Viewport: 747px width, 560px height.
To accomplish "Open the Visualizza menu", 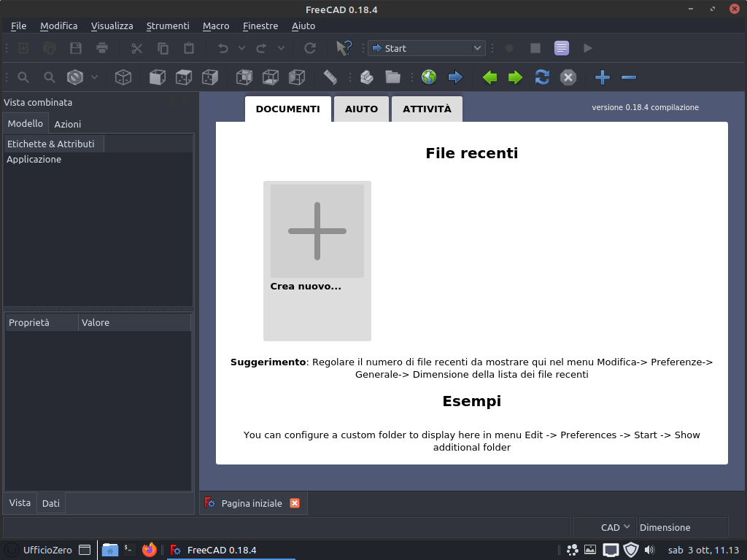I will (112, 26).
